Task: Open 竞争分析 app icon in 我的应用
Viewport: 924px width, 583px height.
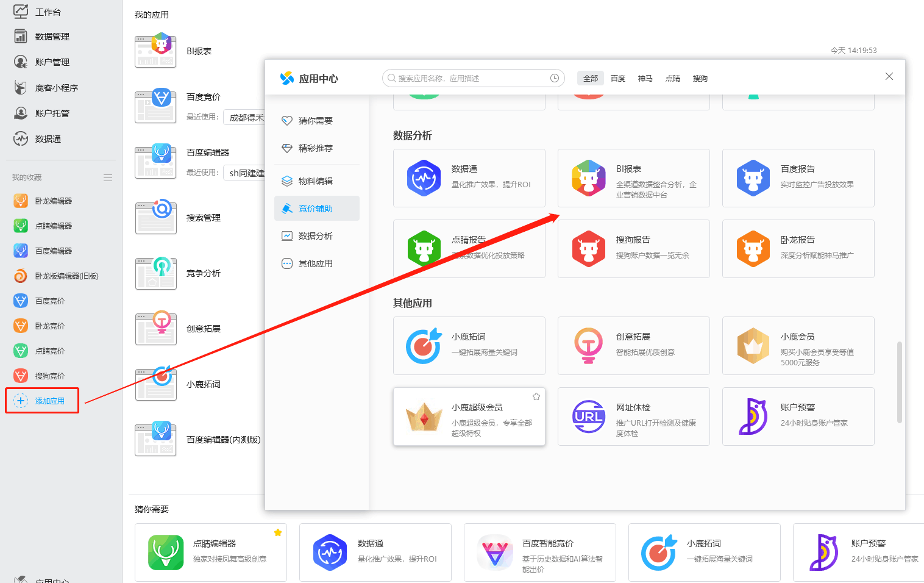Action: coord(156,273)
